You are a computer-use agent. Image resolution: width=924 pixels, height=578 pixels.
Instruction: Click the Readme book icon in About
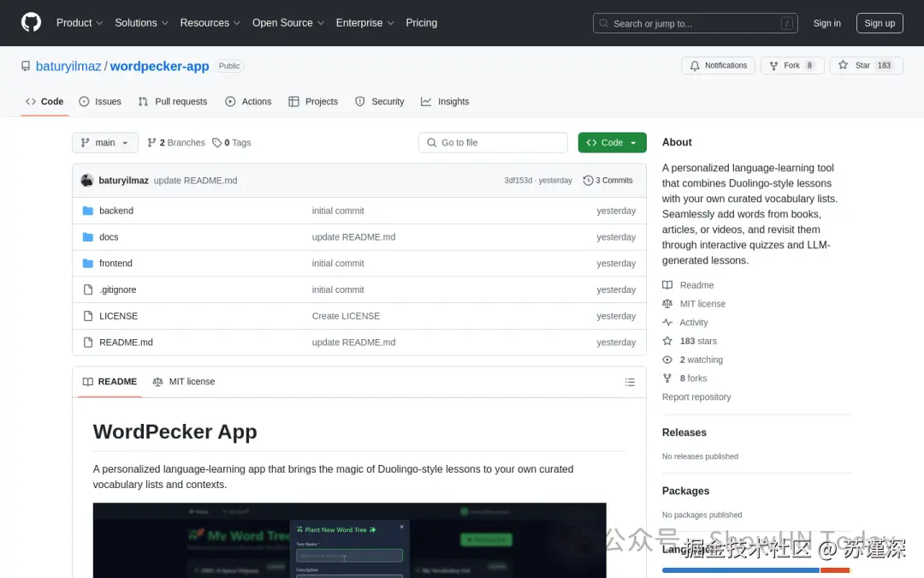coord(667,285)
